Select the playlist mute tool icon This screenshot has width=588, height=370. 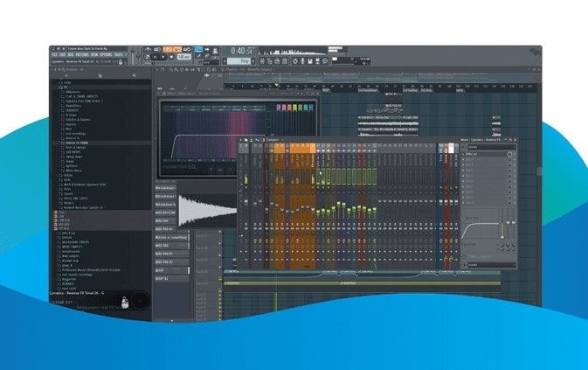tap(187, 69)
